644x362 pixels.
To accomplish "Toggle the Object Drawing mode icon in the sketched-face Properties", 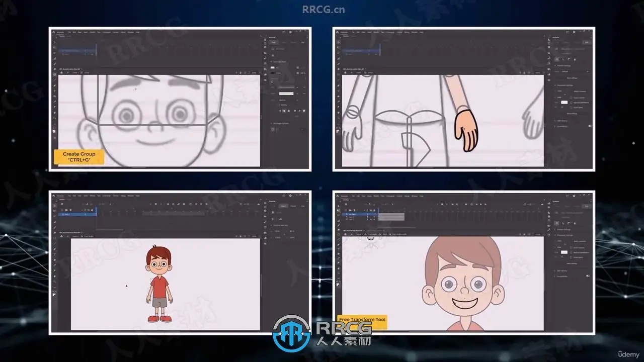I will point(273,55).
